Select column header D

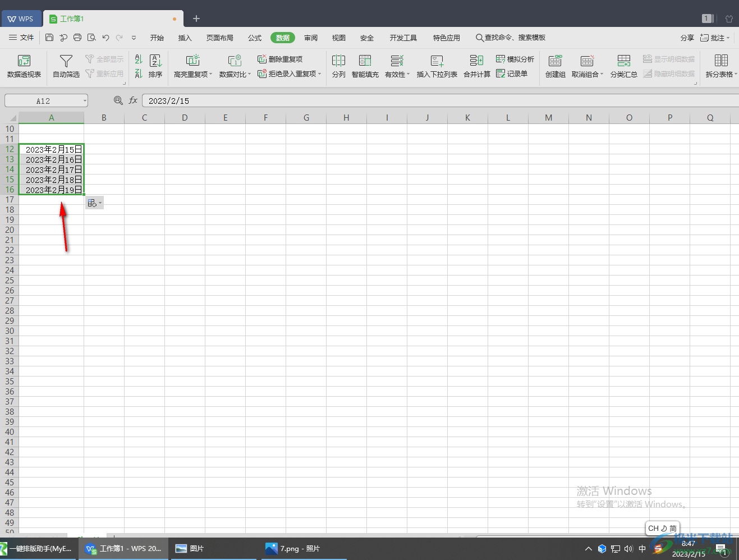coord(185,118)
